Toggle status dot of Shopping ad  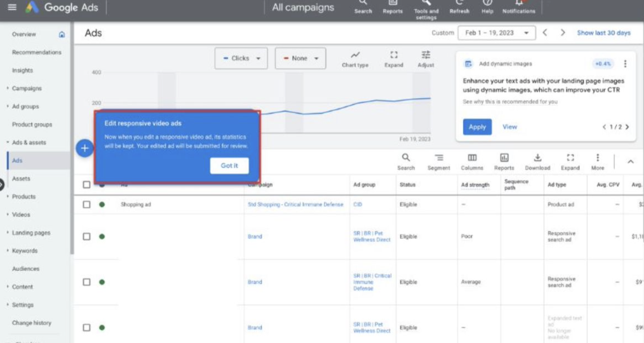(102, 205)
